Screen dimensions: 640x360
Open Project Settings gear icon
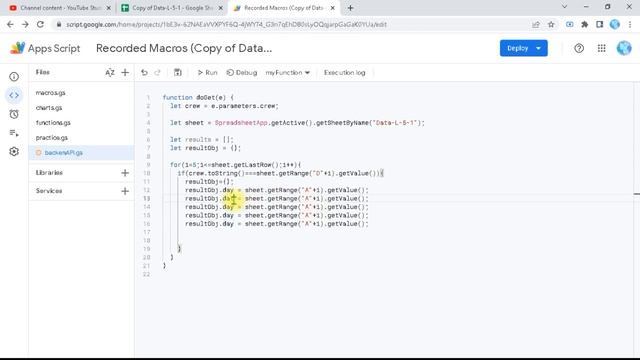(14, 151)
